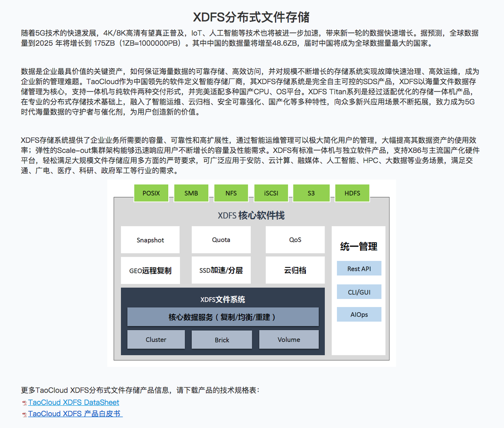Open the TaoCloud XDFS DataSheet link
This screenshot has width=504, height=428.
pyautogui.click(x=73, y=402)
